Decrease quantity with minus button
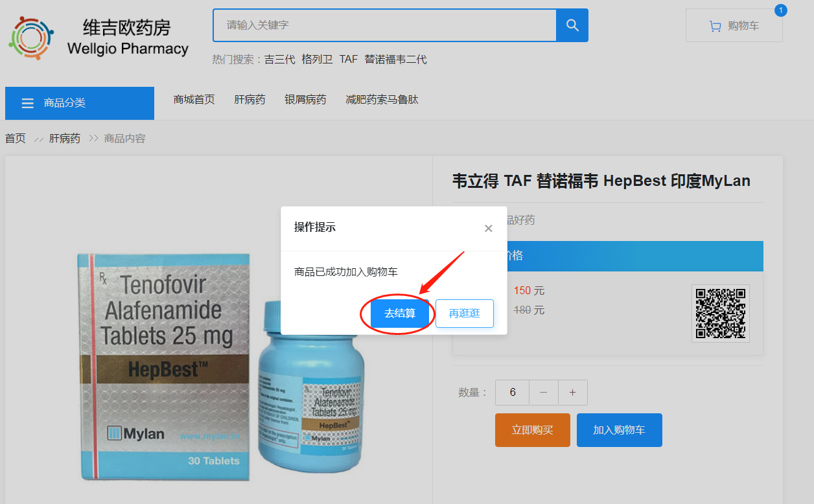This screenshot has height=504, width=814. [544, 393]
